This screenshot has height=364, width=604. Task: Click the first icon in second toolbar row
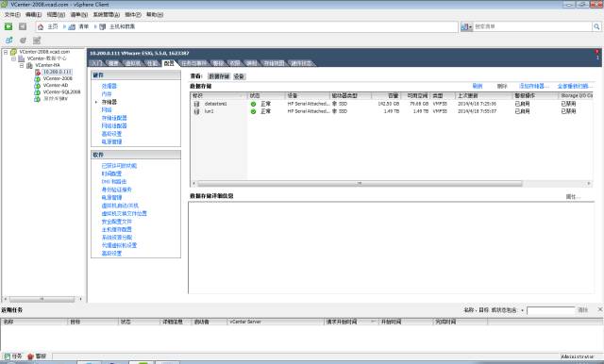[8, 40]
